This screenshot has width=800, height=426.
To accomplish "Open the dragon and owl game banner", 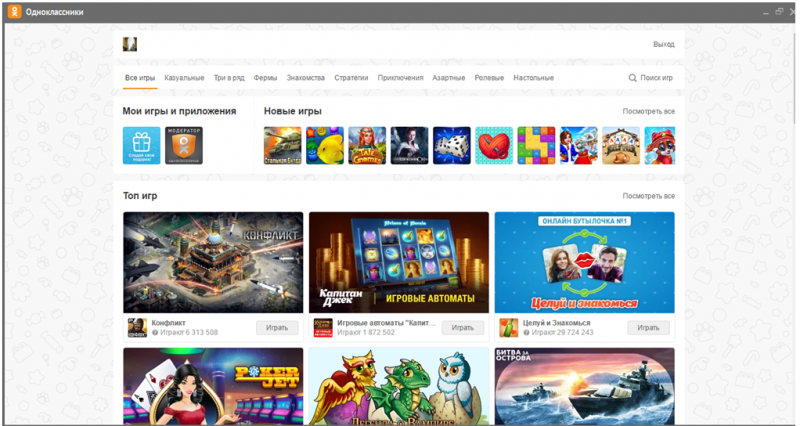I will pyautogui.click(x=399, y=386).
